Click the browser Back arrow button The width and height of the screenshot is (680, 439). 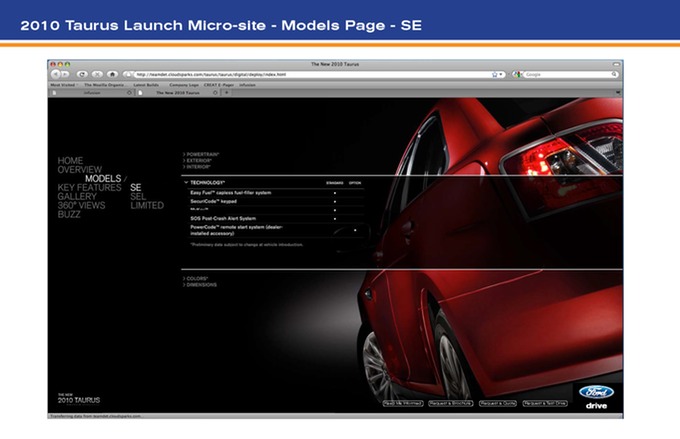(56, 74)
